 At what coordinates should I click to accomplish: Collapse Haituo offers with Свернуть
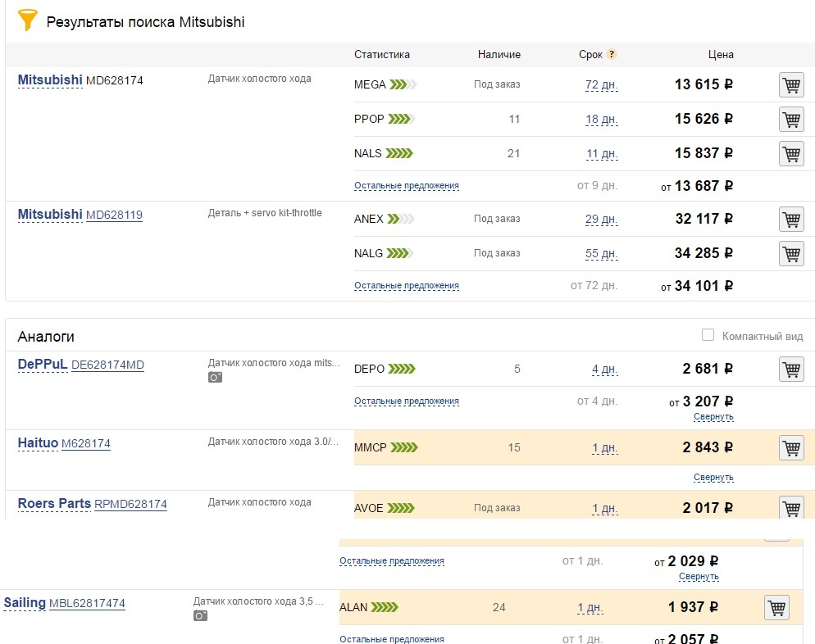(713, 478)
